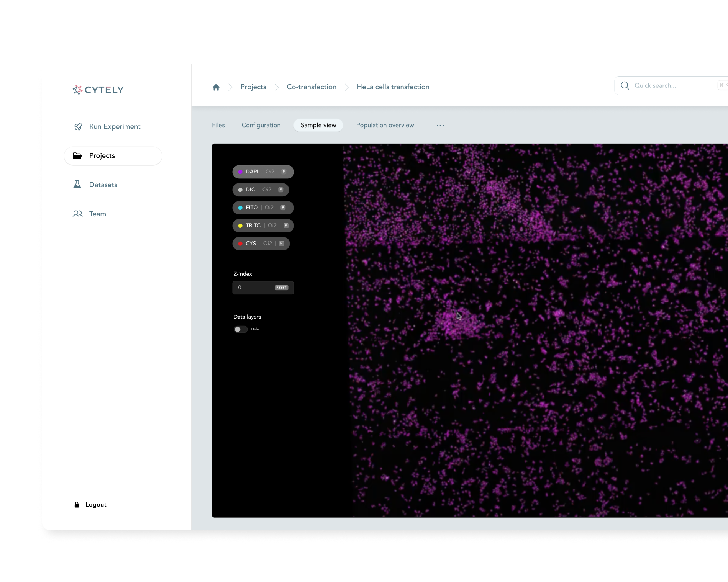728x582 pixels.
Task: Toggle the TRITC channel chip
Action: [253, 226]
